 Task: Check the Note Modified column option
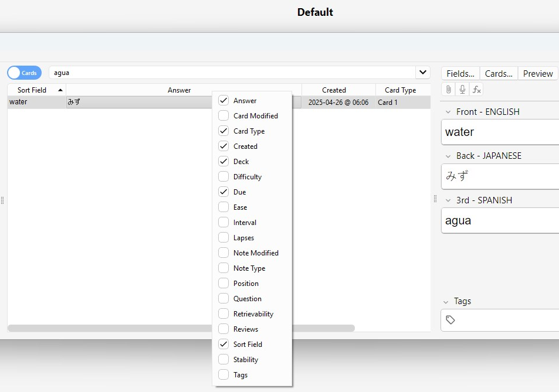pos(223,253)
